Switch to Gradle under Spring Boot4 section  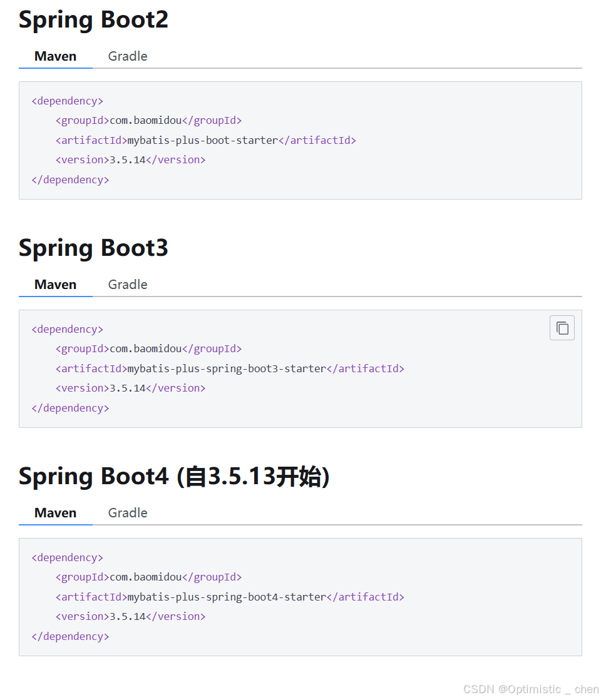(127, 512)
